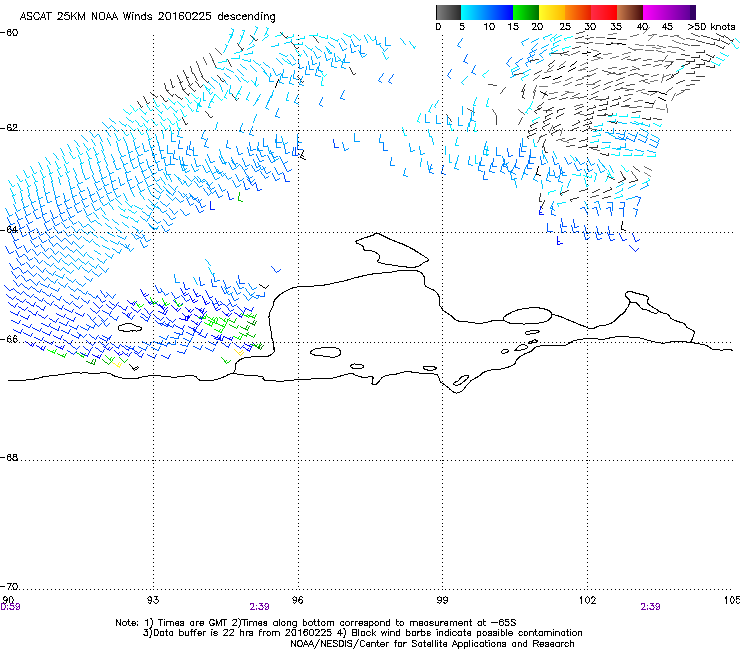Click the -64 latitude label
This screenshot has width=740, height=650.
click(x=9, y=229)
